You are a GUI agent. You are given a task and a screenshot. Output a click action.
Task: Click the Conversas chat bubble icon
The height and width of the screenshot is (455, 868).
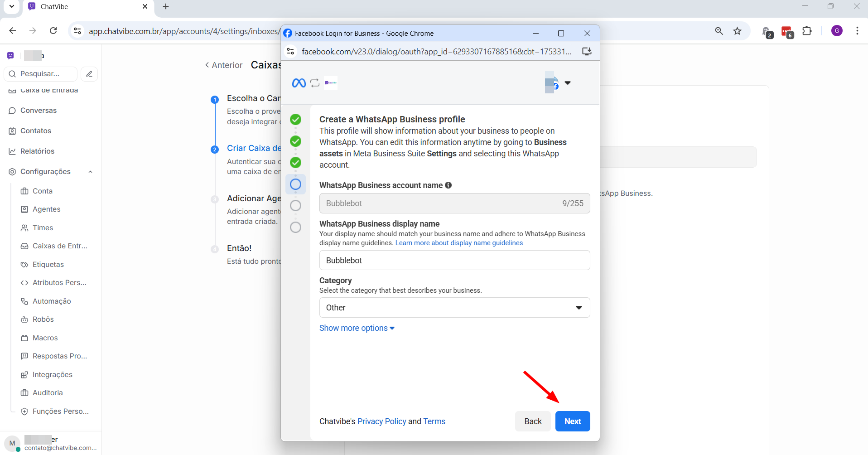tap(12, 111)
